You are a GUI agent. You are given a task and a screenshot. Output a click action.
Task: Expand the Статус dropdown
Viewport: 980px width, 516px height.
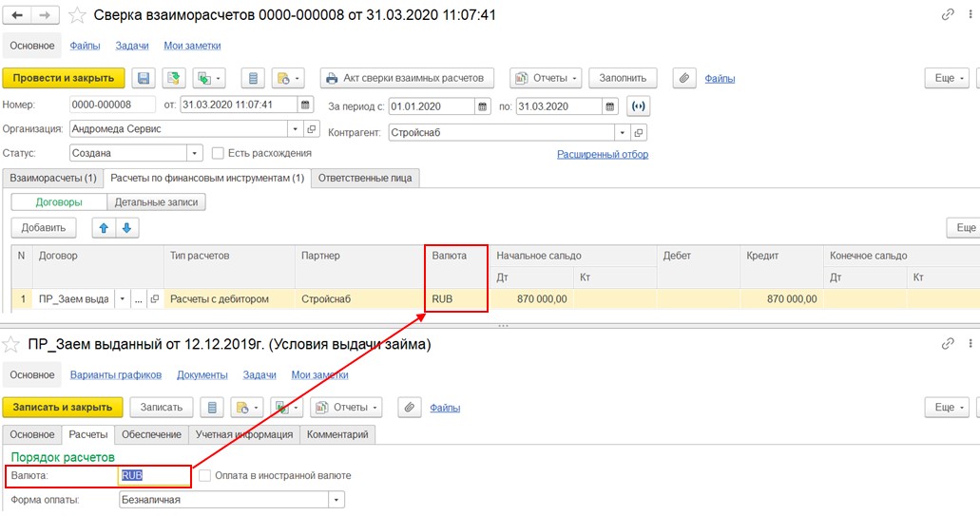point(195,153)
